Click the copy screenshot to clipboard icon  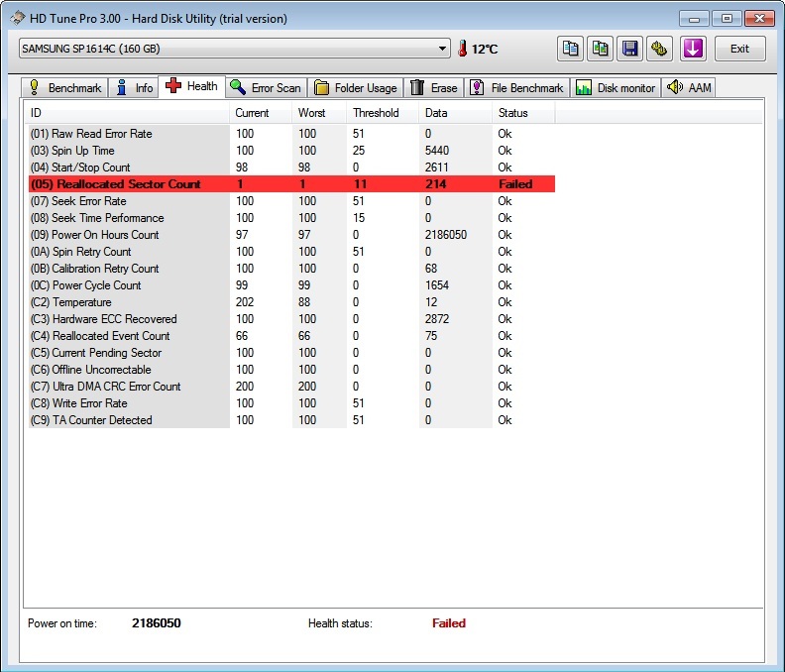pos(600,49)
